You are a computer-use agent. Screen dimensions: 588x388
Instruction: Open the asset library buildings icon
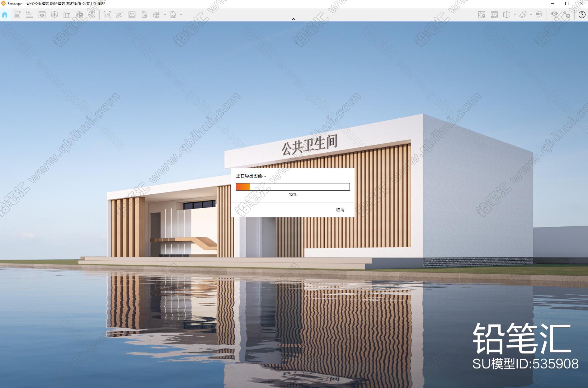(x=67, y=15)
